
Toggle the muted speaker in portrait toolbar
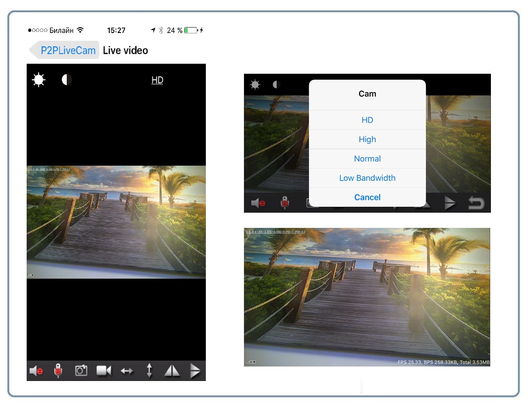(36, 370)
